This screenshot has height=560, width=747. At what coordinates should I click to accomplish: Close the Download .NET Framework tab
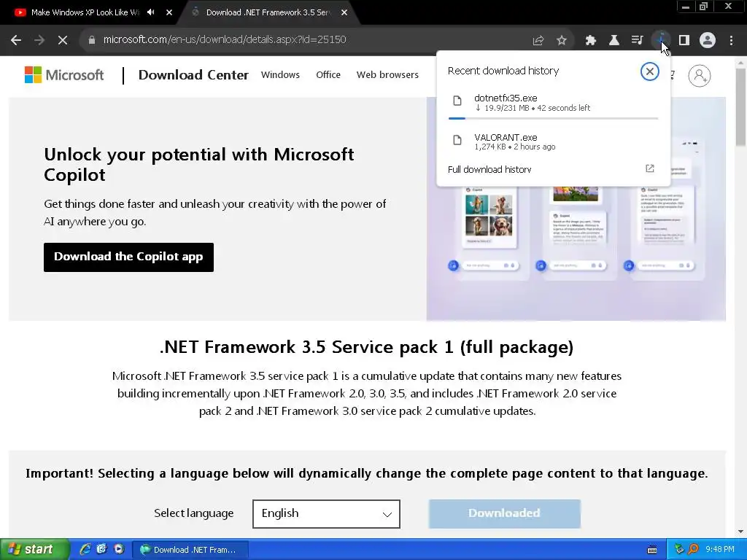344,12
